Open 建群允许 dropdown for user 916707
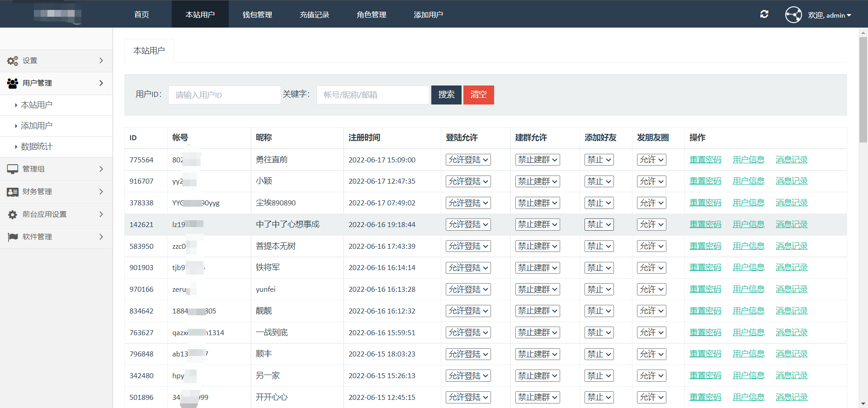This screenshot has height=408, width=868. [537, 181]
